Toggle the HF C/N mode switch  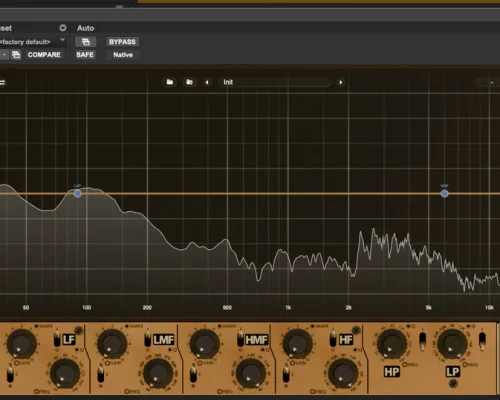(286, 374)
